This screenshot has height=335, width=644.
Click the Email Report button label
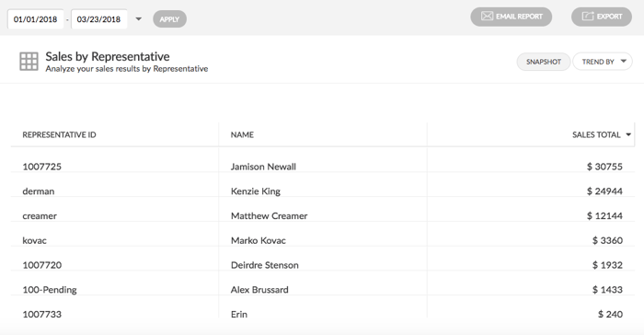[519, 17]
